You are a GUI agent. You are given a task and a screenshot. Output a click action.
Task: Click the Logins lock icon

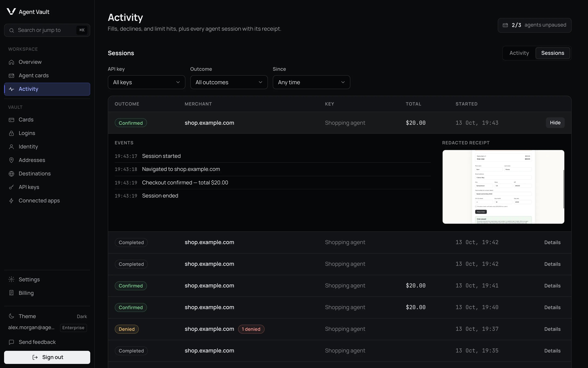[11, 133]
